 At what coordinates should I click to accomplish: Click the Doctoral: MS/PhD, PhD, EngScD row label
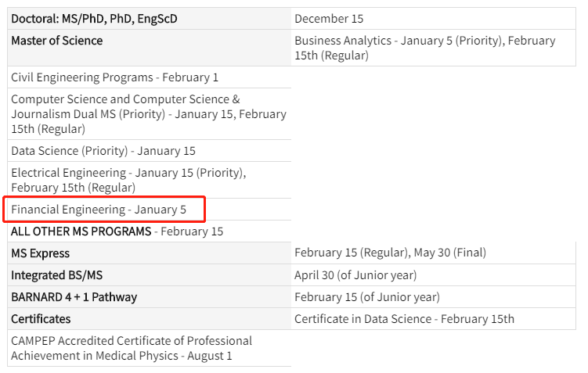tap(94, 19)
